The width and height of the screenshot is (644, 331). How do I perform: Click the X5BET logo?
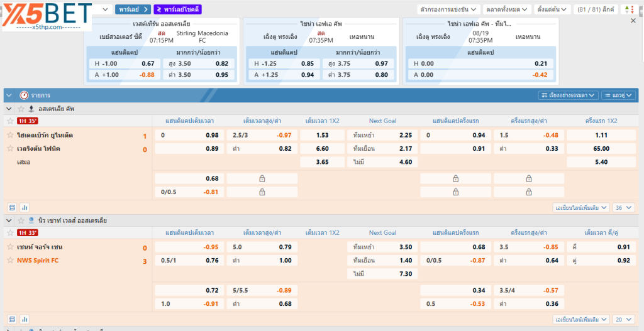[47, 16]
